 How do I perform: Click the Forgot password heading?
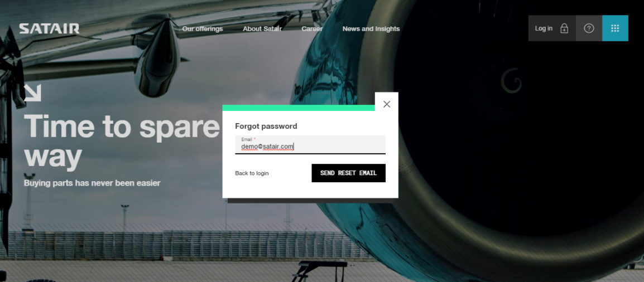[266, 127]
